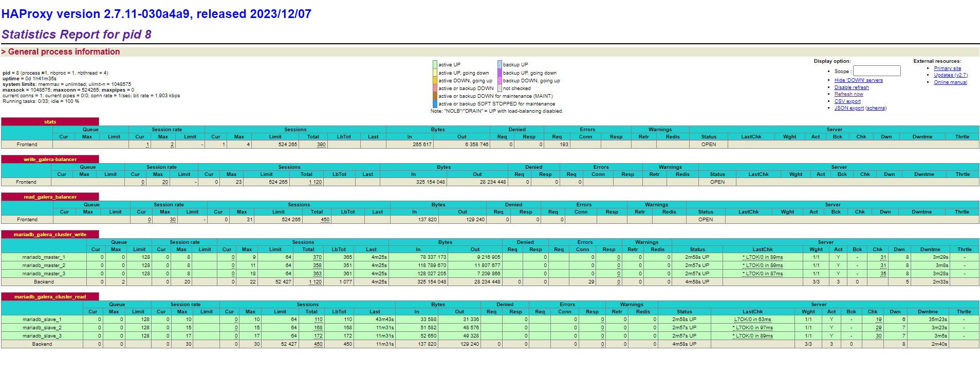
Task: Click the 'not checked' legend swatch
Action: tap(500, 88)
